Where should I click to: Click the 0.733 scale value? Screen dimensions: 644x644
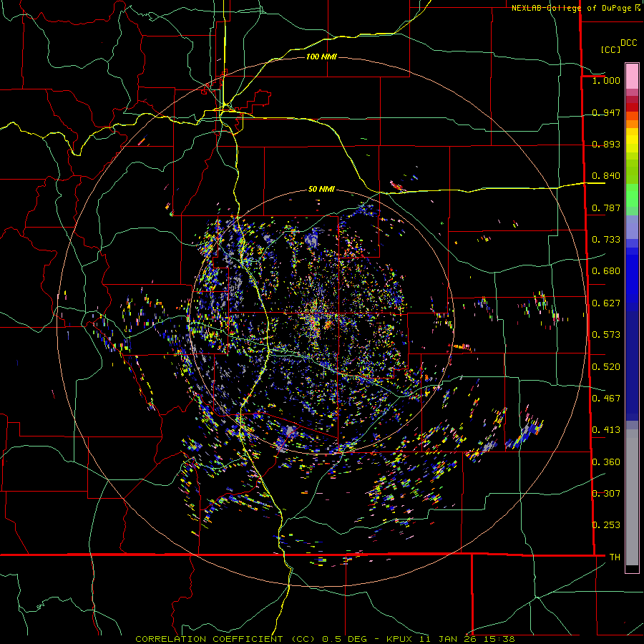tap(606, 240)
